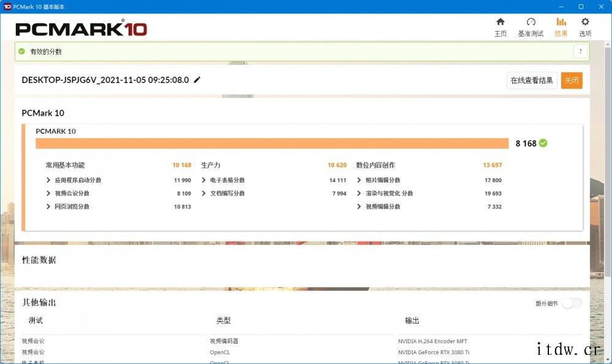
Task: Click the vertical scrollbar thumb
Action: click(x=608, y=162)
